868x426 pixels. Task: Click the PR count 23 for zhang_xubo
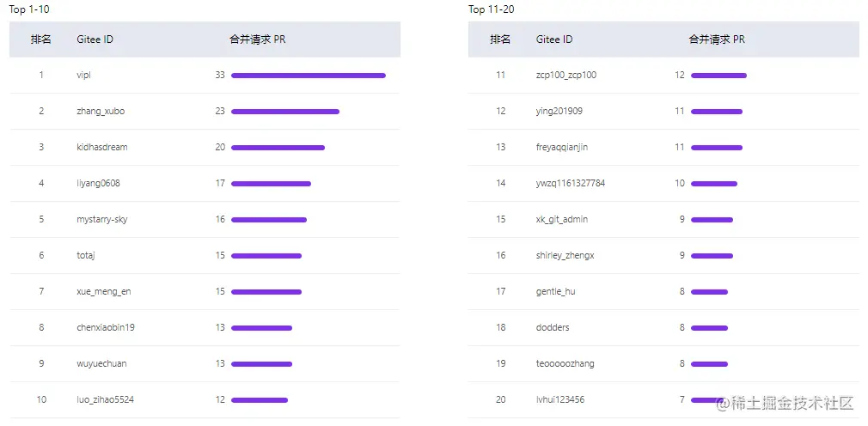point(220,111)
